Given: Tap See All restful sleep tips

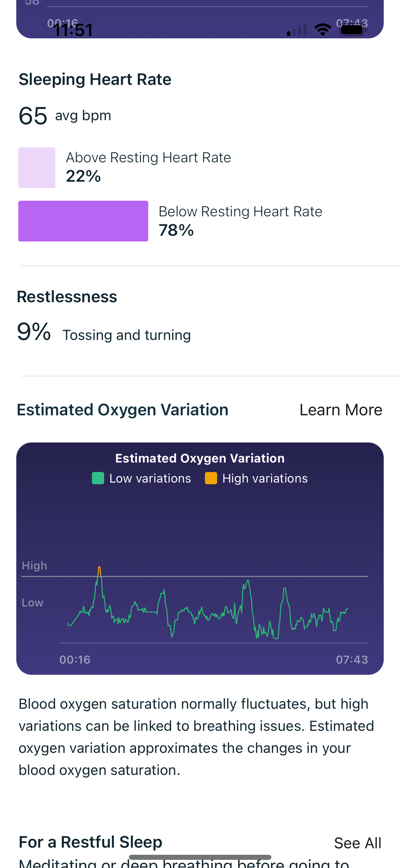Looking at the screenshot, I should [x=358, y=843].
